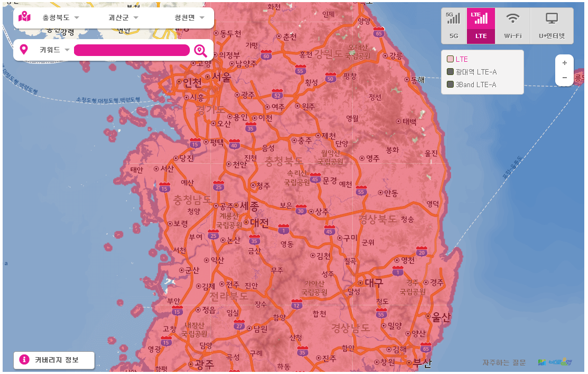Click the 부산 city label on map

pos(422,363)
